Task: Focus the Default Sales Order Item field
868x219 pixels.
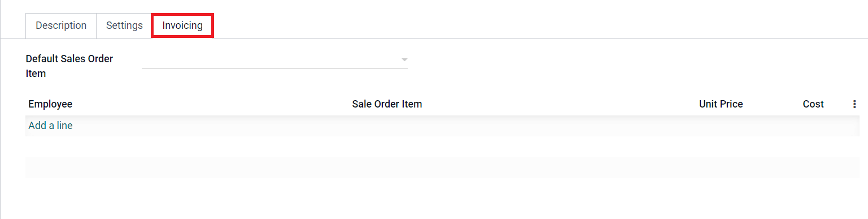Action: pyautogui.click(x=274, y=59)
